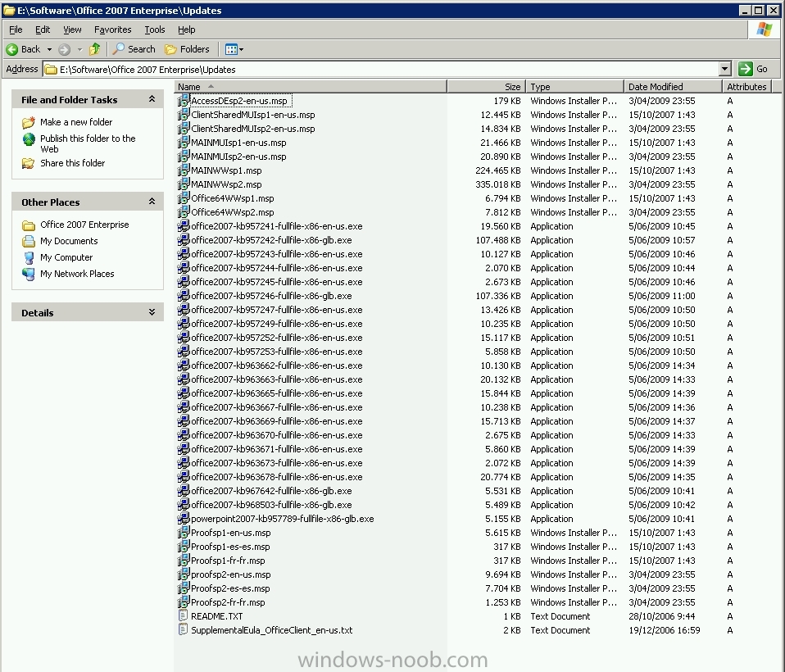Select office2007-kb963678 application icon
The image size is (785, 672).
click(x=184, y=477)
